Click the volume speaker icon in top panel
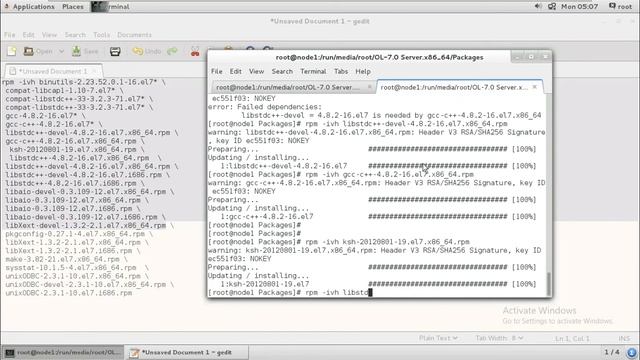Viewport: 640px width, 360px height. pyautogui.click(x=538, y=6)
